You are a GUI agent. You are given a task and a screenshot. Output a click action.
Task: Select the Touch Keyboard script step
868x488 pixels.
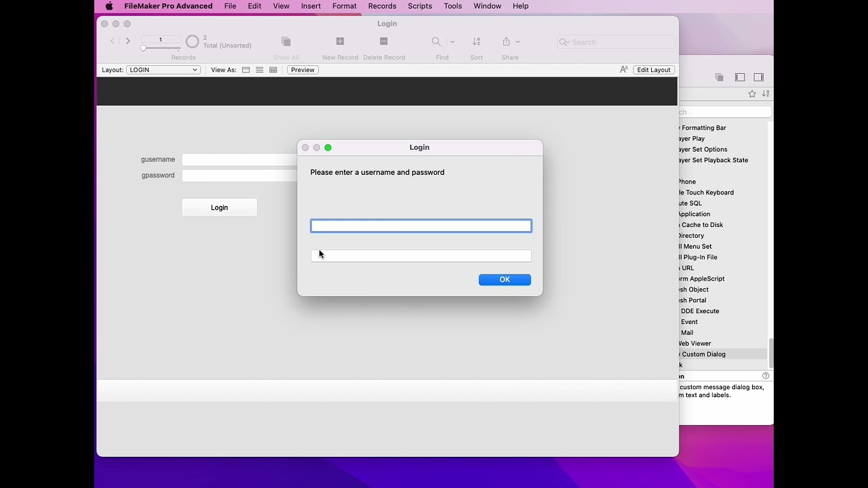click(723, 192)
